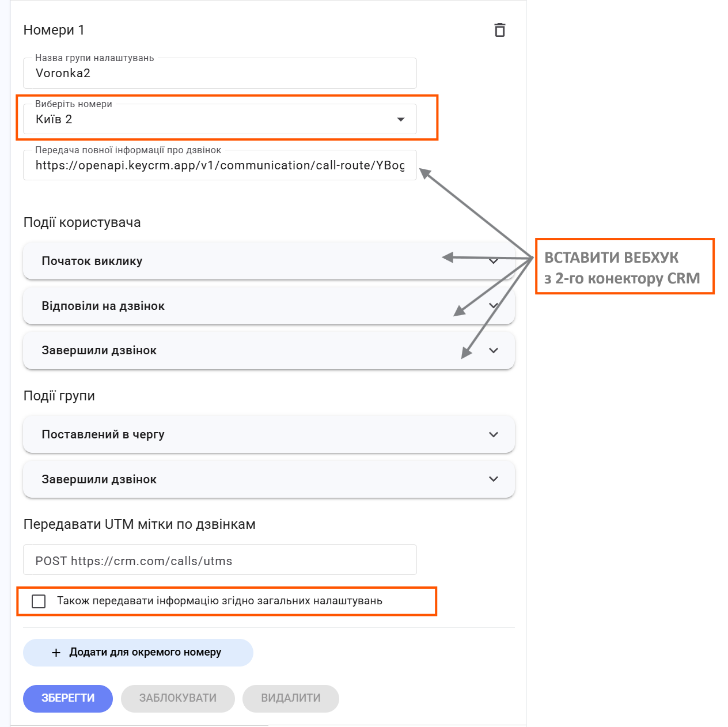Enable Також передавати інформацію згідно загальних налаштувань checkbox
The height and width of the screenshot is (727, 728).
pyautogui.click(x=39, y=601)
